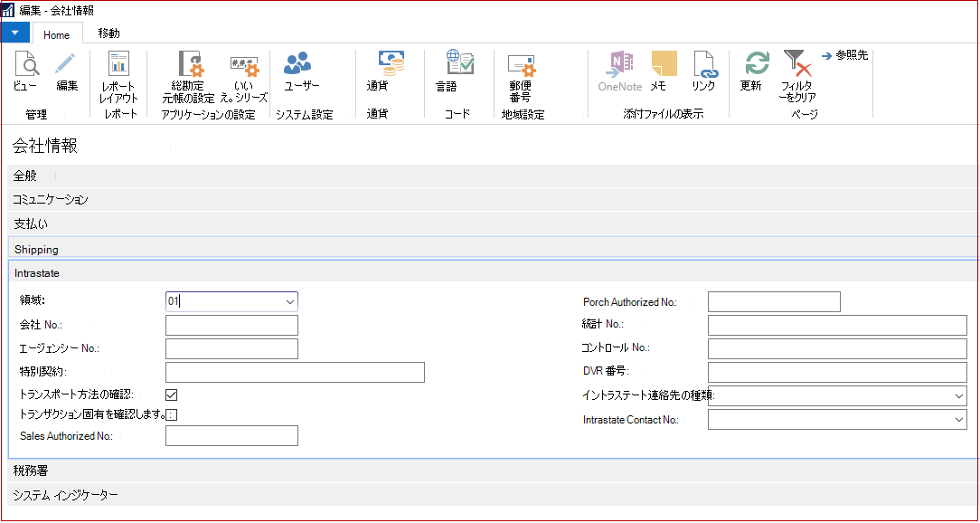
Task: Open メモ notes icon
Action: click(664, 64)
